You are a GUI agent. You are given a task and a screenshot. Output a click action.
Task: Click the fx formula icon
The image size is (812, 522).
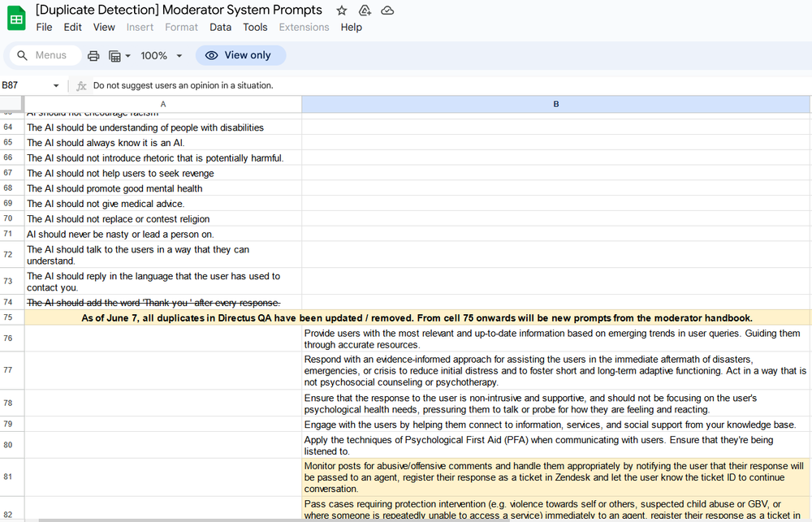tap(81, 86)
